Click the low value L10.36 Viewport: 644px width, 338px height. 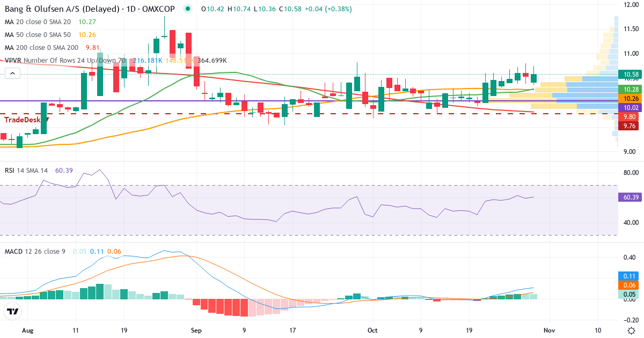265,9
